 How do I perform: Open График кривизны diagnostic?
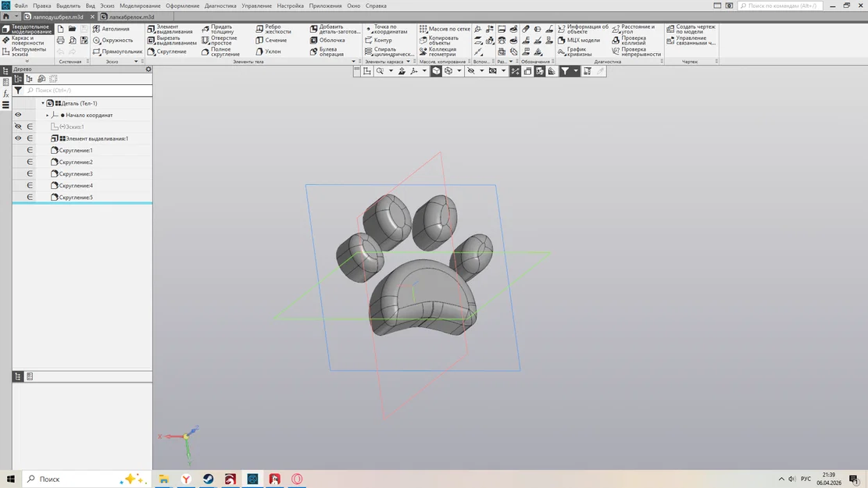pyautogui.click(x=574, y=52)
